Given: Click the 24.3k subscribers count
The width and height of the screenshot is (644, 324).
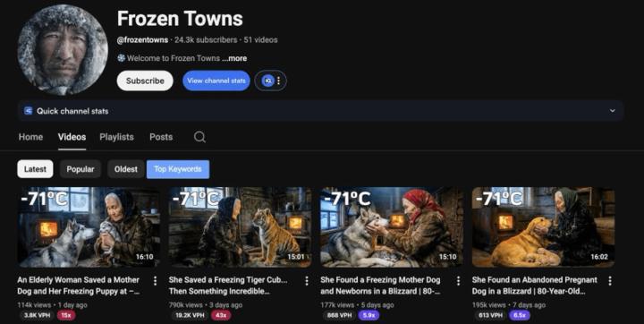Looking at the screenshot, I should pos(206,40).
